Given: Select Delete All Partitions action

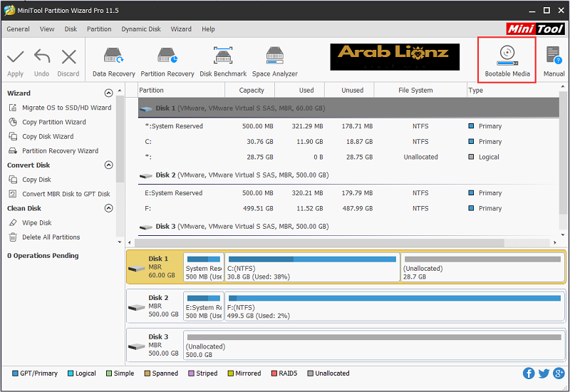Looking at the screenshot, I should (x=51, y=237).
